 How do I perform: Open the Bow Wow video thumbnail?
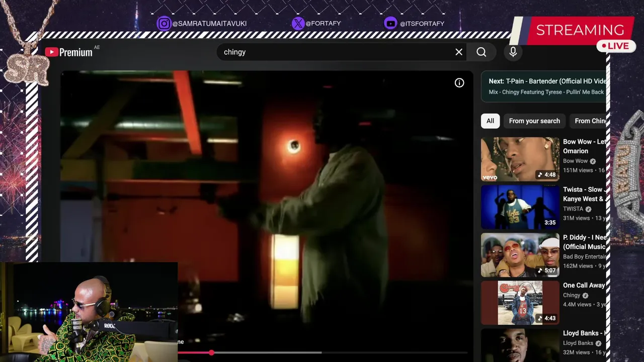click(x=520, y=159)
